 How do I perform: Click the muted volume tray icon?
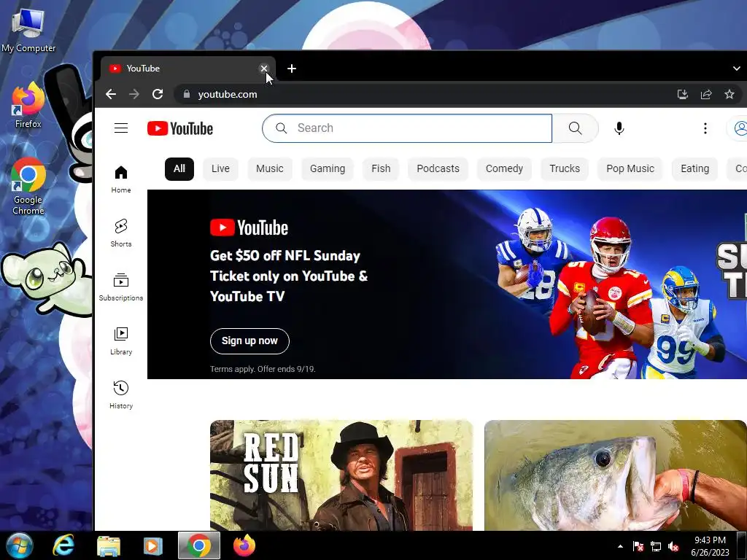pos(673,546)
